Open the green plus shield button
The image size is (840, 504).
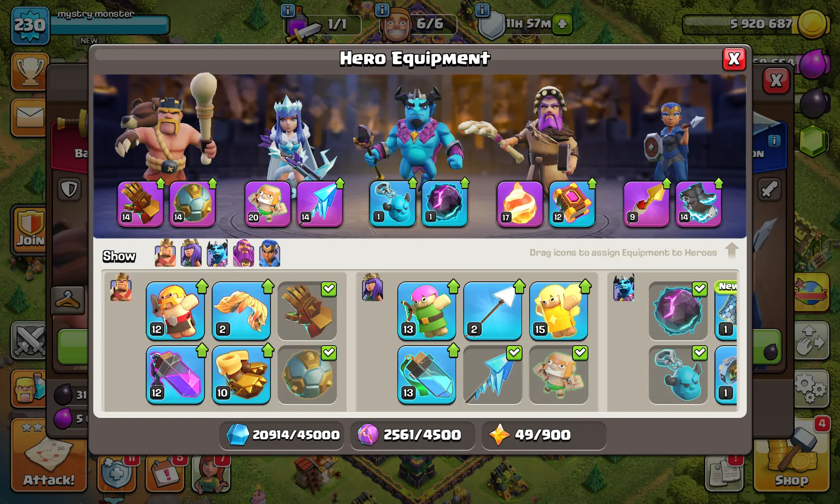pos(562,24)
